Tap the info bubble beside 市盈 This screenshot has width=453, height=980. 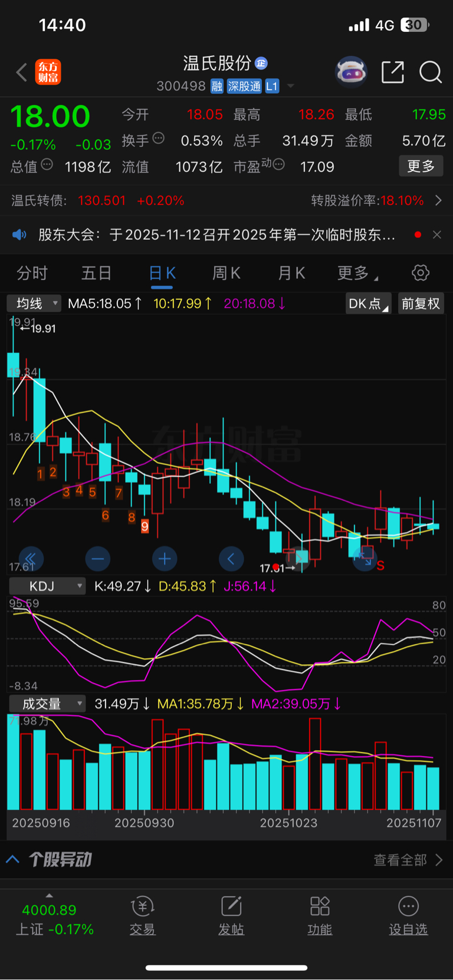(278, 164)
